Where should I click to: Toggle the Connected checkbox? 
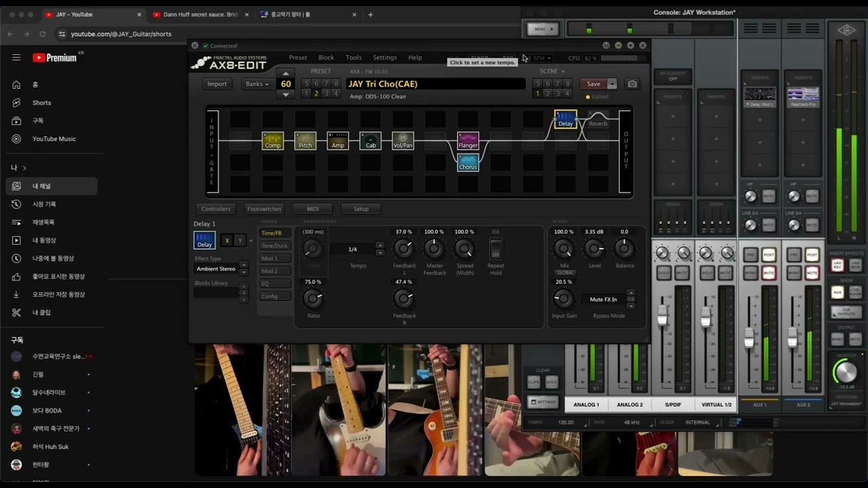(205, 45)
